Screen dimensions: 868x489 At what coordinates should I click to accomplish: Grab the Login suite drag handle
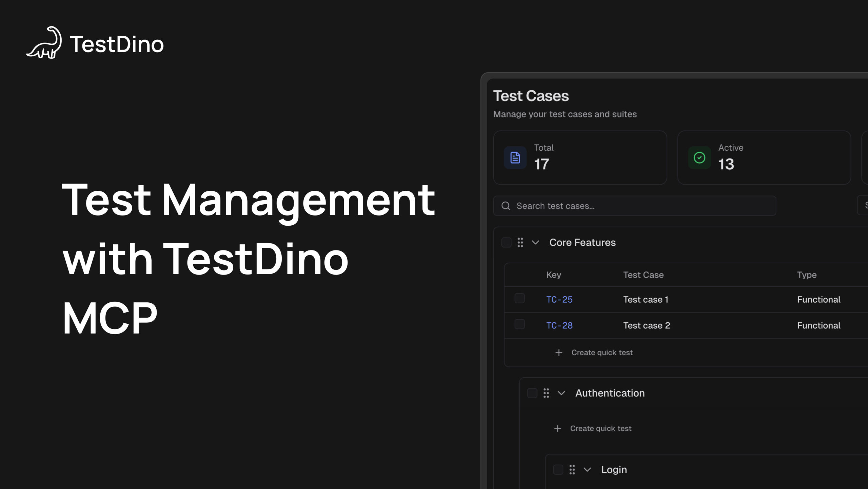tap(572, 470)
